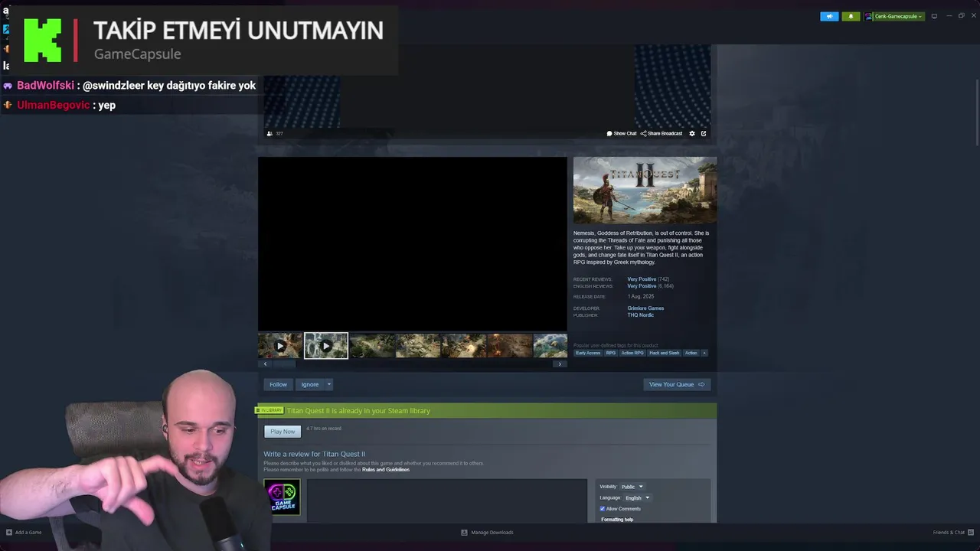Viewport: 980px width, 551px height.
Task: Expand more tags with the plus button
Action: (704, 353)
